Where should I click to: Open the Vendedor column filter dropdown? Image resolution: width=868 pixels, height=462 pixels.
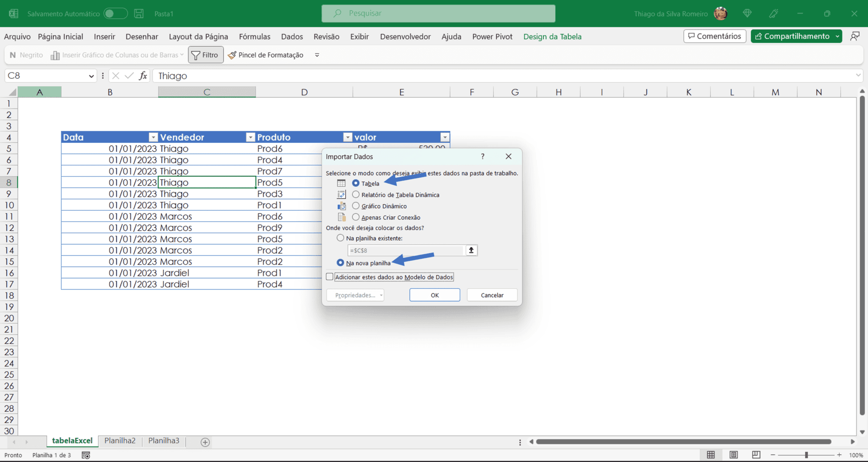250,137
